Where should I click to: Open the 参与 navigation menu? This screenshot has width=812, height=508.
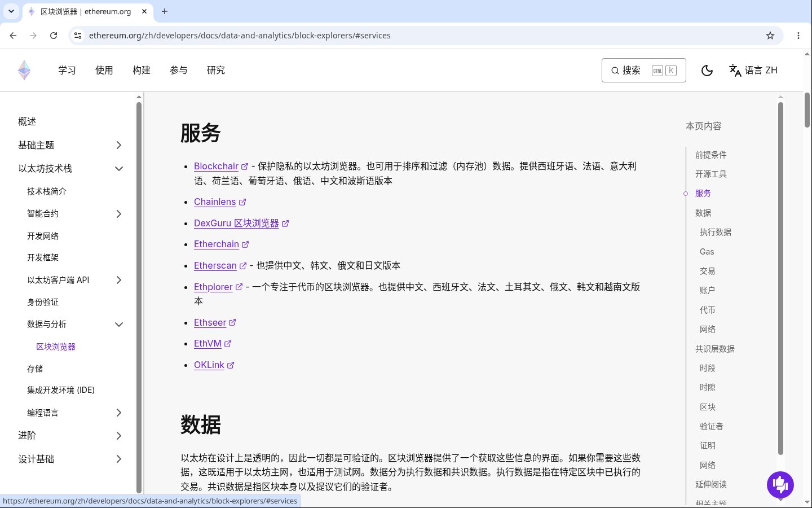pos(179,71)
